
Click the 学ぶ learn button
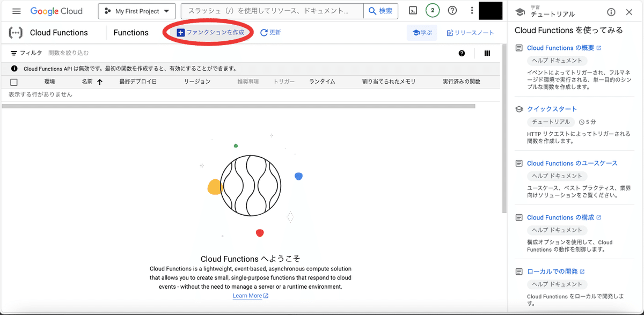422,33
